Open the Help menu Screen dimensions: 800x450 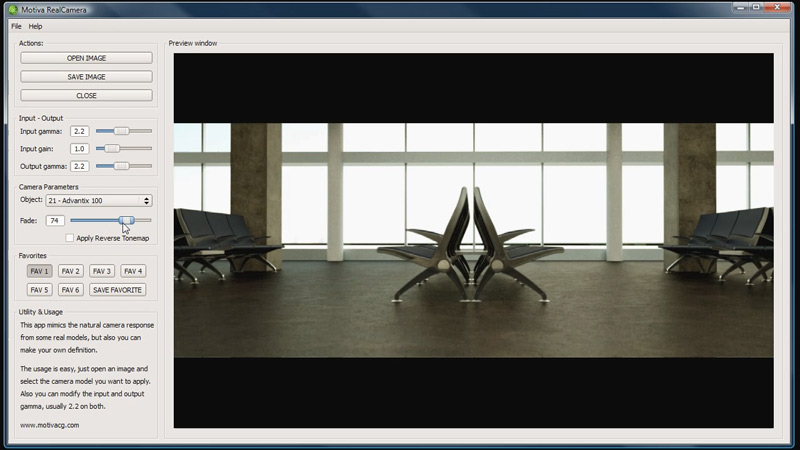tap(36, 26)
